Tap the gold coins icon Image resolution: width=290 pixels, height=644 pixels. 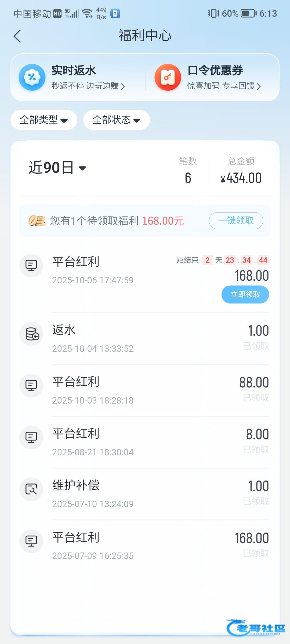click(x=37, y=221)
